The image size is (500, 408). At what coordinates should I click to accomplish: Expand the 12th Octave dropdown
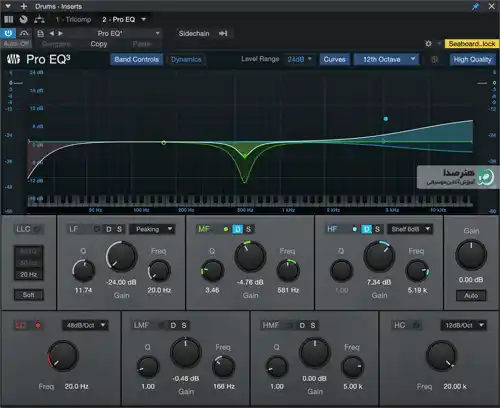pyautogui.click(x=386, y=59)
